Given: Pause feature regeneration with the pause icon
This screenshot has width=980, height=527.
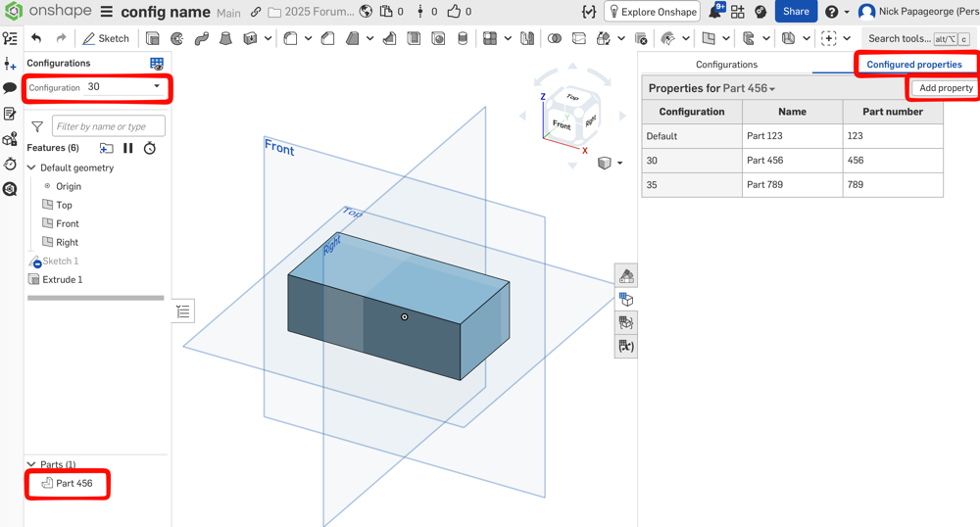Looking at the screenshot, I should pyautogui.click(x=128, y=148).
